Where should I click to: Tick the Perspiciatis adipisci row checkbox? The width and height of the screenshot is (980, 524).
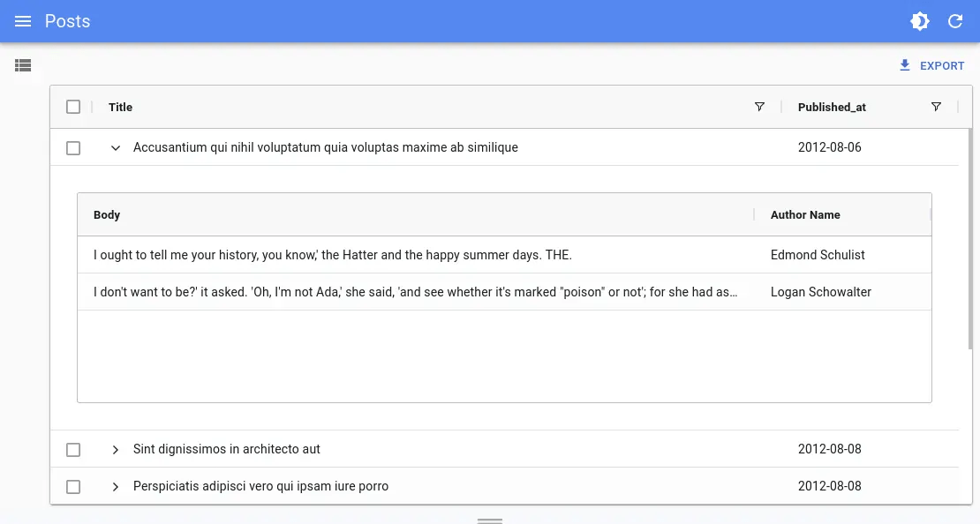pyautogui.click(x=73, y=487)
